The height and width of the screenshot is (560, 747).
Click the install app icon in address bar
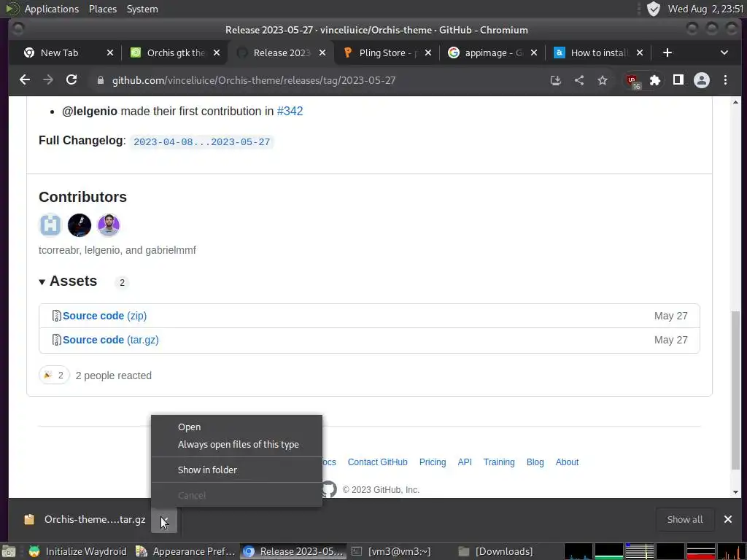pyautogui.click(x=555, y=80)
